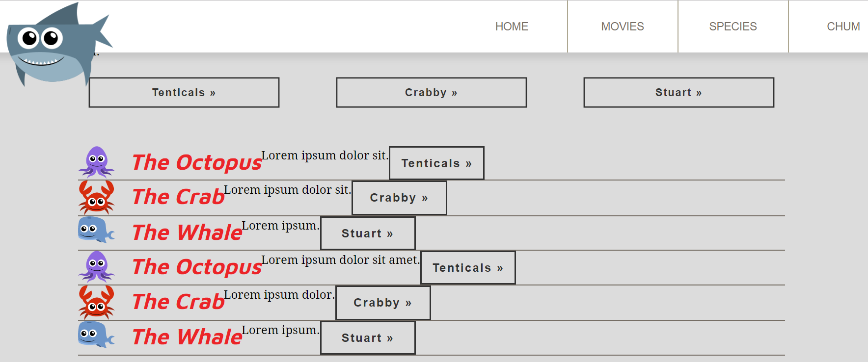Select the last blue whale icon in the list

[96, 335]
